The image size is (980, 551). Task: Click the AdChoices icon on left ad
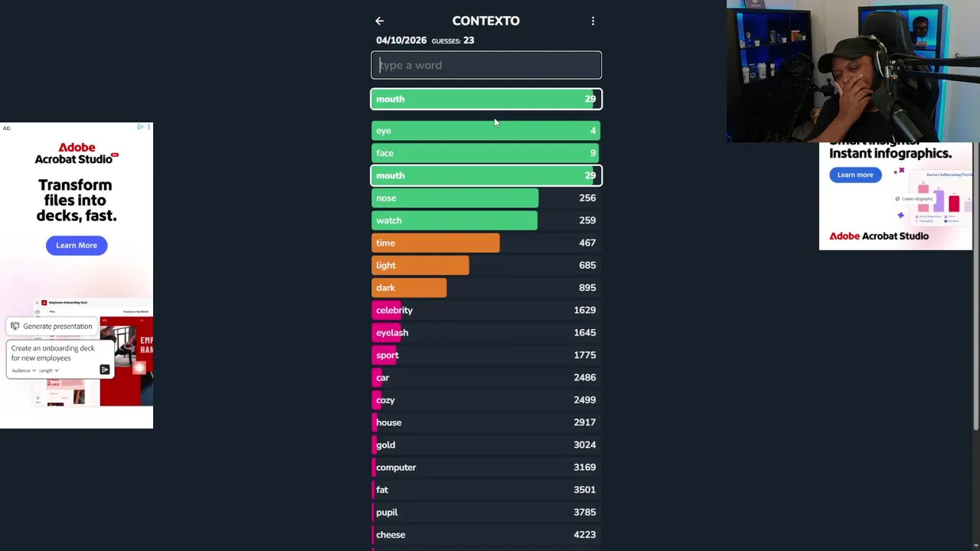click(140, 127)
